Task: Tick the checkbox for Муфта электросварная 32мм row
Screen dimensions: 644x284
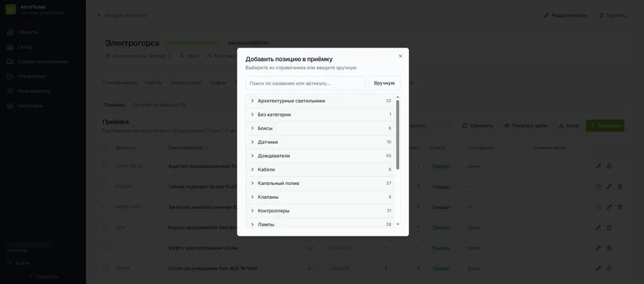Action: [105, 248]
